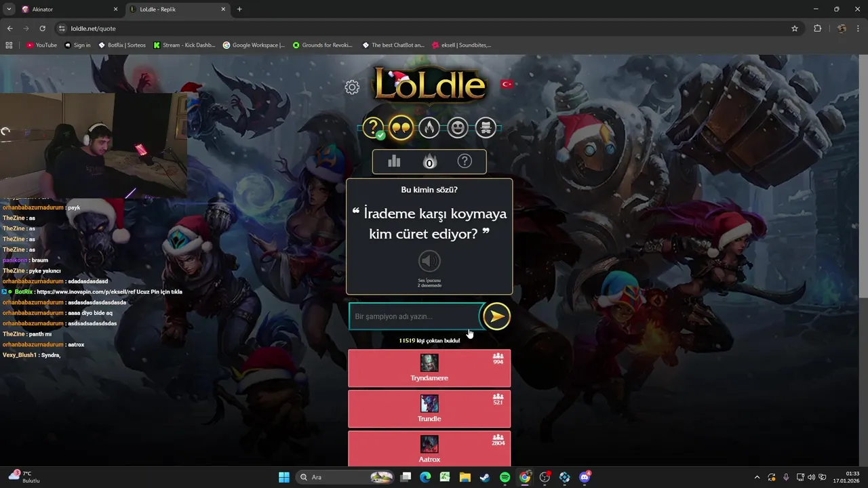Open the tab search dropdown

tap(9, 9)
